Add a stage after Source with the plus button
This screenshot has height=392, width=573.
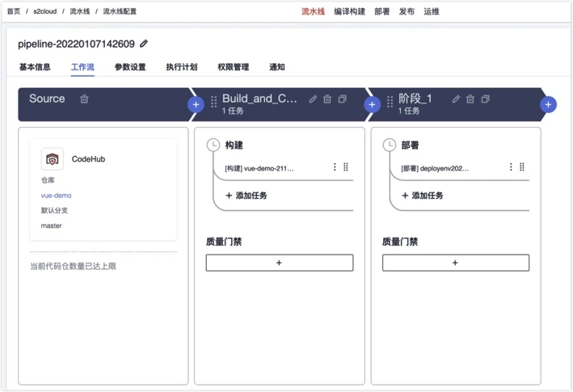(x=196, y=105)
